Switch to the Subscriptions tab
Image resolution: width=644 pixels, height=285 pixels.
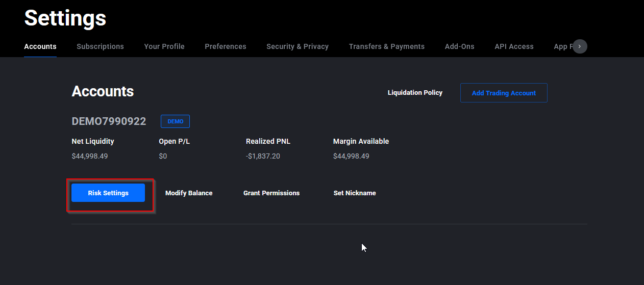(x=100, y=46)
